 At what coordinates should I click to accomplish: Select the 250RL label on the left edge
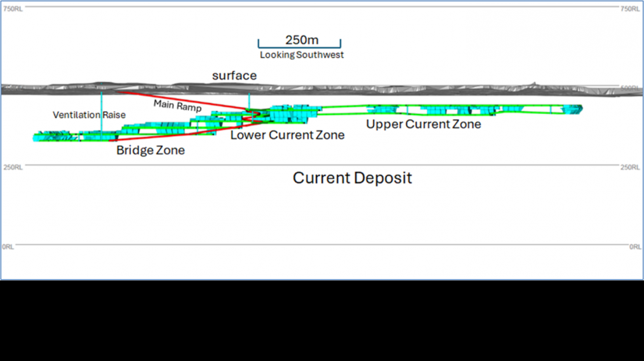[13, 167]
